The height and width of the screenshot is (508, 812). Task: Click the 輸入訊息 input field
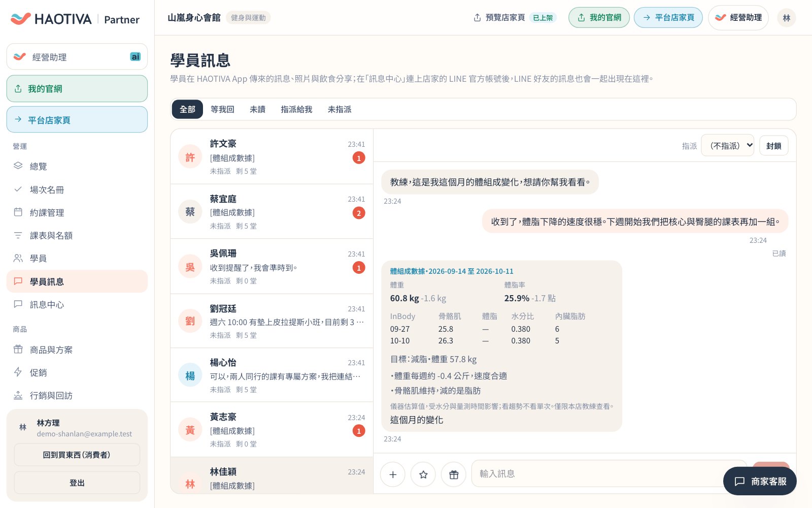point(609,473)
